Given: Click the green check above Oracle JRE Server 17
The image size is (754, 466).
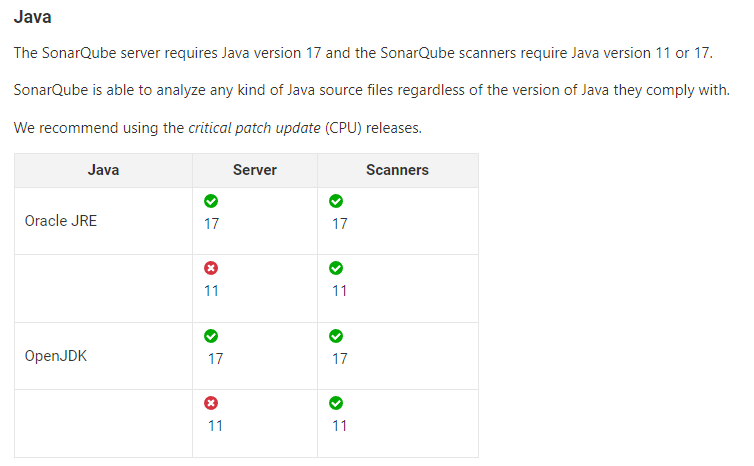Looking at the screenshot, I should [211, 201].
